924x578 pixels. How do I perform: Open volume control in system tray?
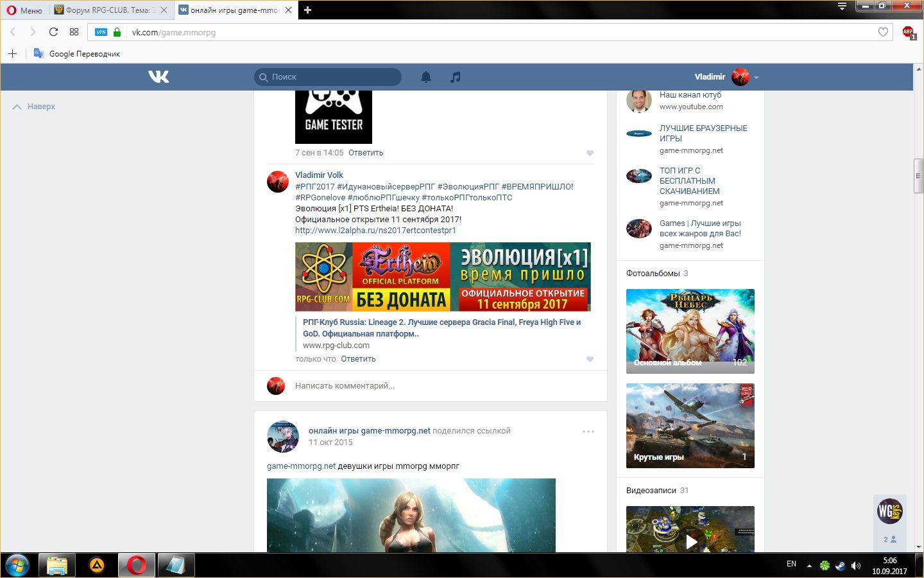(855, 566)
